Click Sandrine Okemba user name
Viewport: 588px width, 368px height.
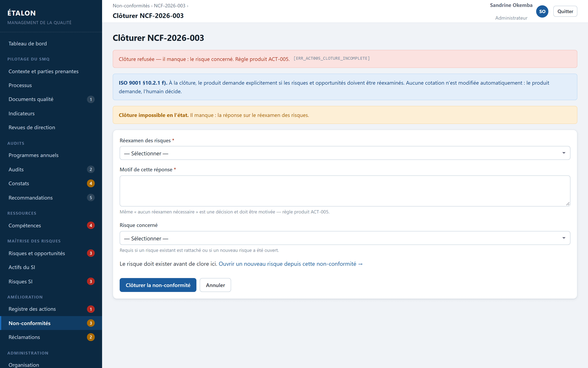point(511,5)
